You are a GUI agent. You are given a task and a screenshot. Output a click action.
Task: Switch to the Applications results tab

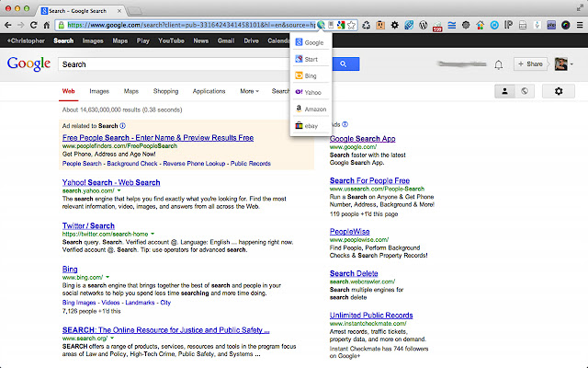tap(209, 91)
